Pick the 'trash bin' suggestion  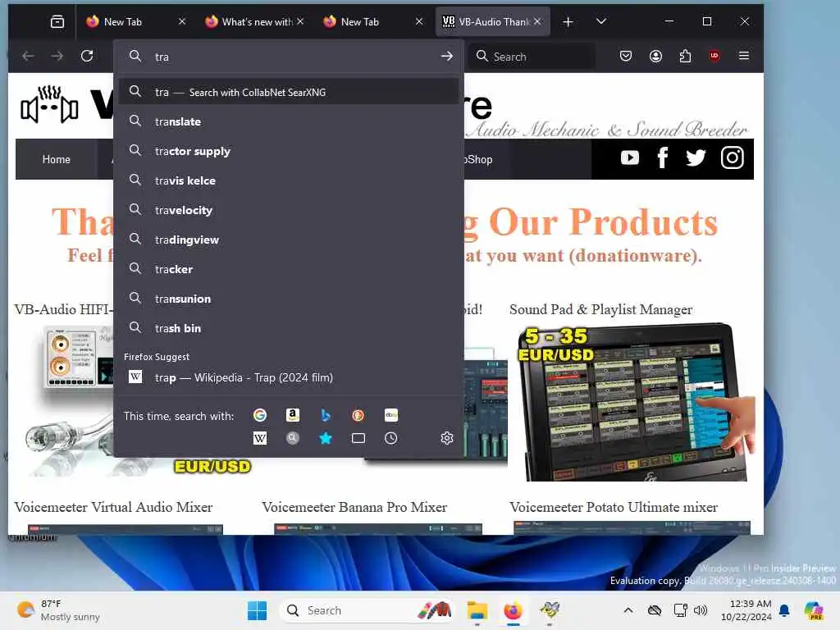pos(289,328)
